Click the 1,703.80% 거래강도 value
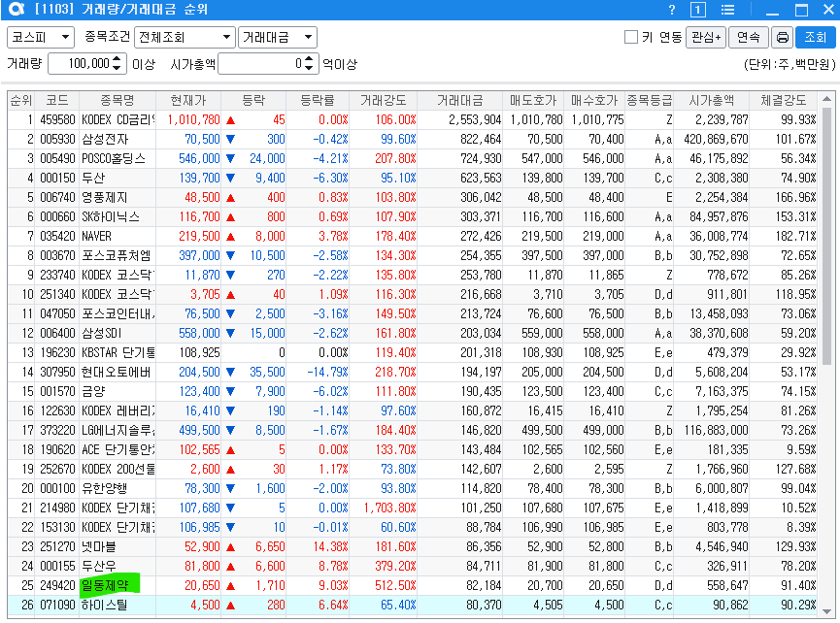 (390, 508)
